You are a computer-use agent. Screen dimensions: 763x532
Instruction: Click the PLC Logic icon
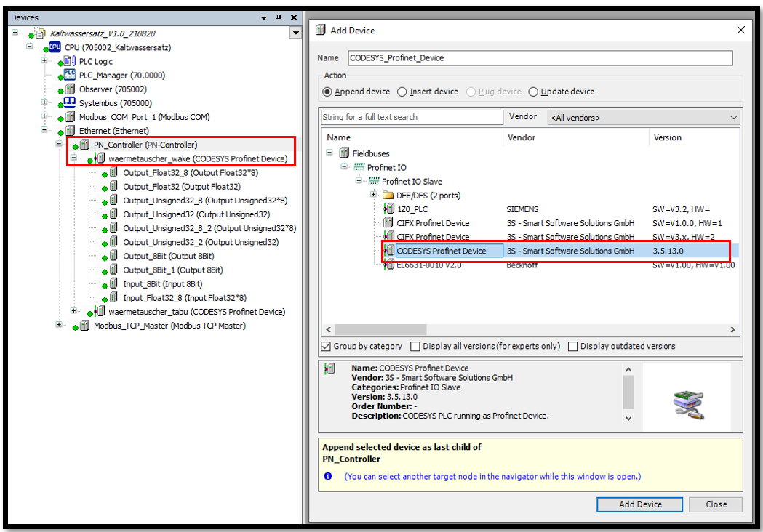coord(70,61)
